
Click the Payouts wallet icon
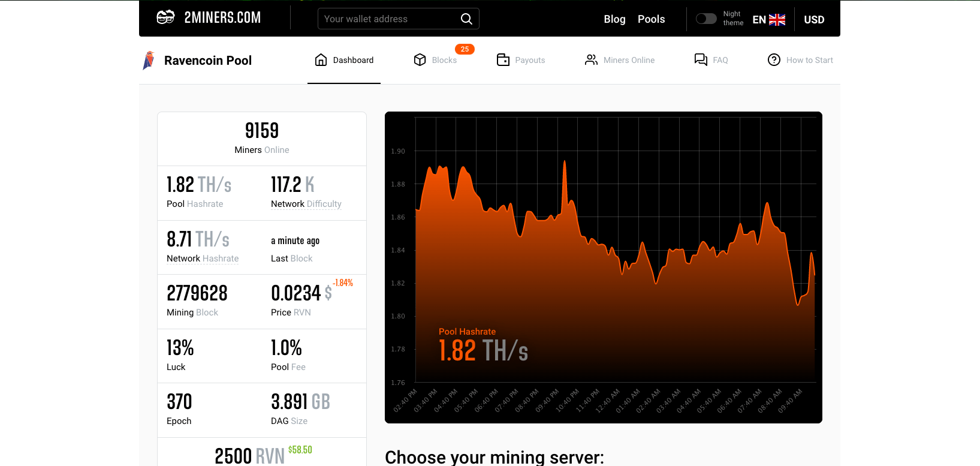coord(503,60)
